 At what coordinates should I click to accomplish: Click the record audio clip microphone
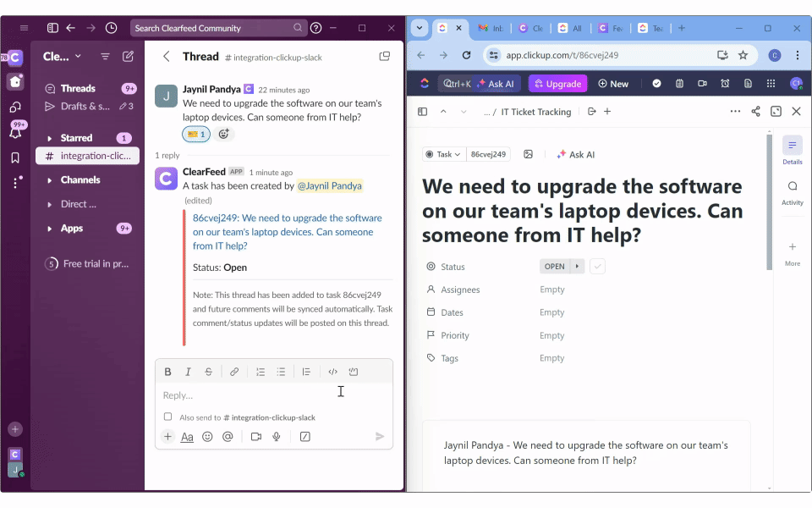276,437
